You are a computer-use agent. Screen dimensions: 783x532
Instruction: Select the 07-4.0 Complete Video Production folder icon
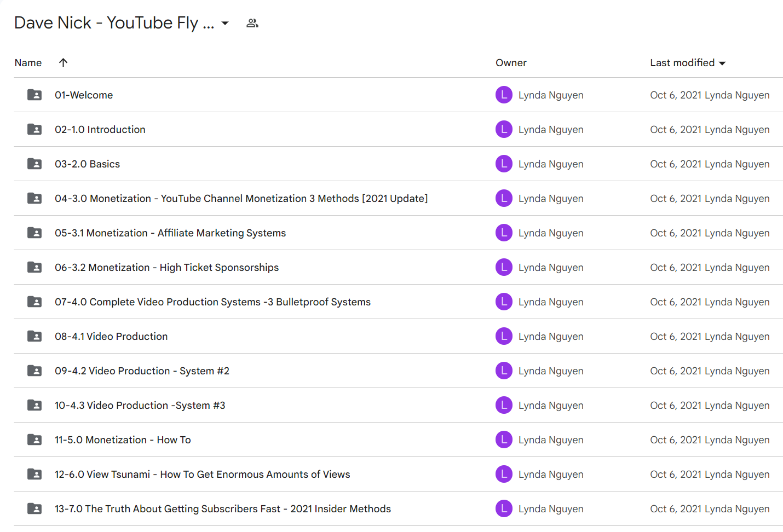tap(34, 302)
